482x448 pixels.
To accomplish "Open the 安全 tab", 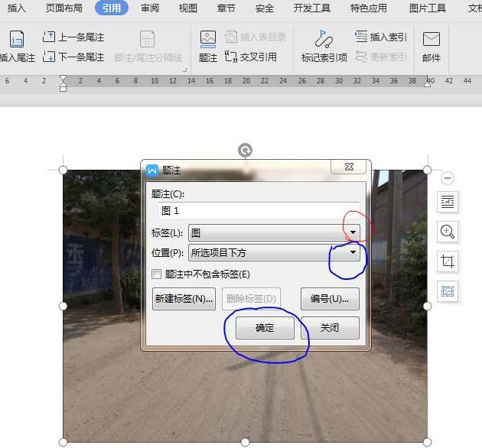I will [x=265, y=8].
